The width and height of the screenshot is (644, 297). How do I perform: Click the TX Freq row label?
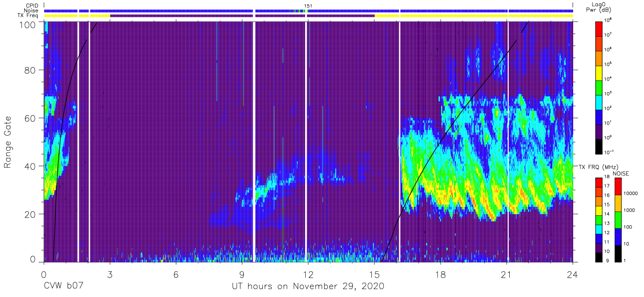28,16
